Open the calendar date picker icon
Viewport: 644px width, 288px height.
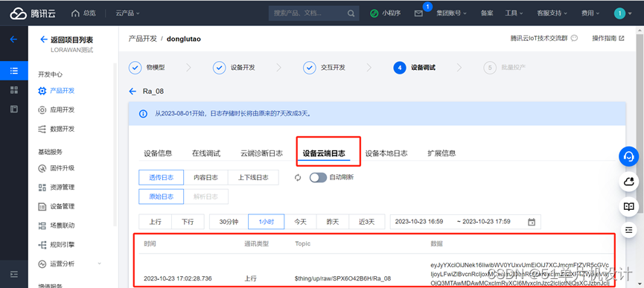[x=532, y=222]
